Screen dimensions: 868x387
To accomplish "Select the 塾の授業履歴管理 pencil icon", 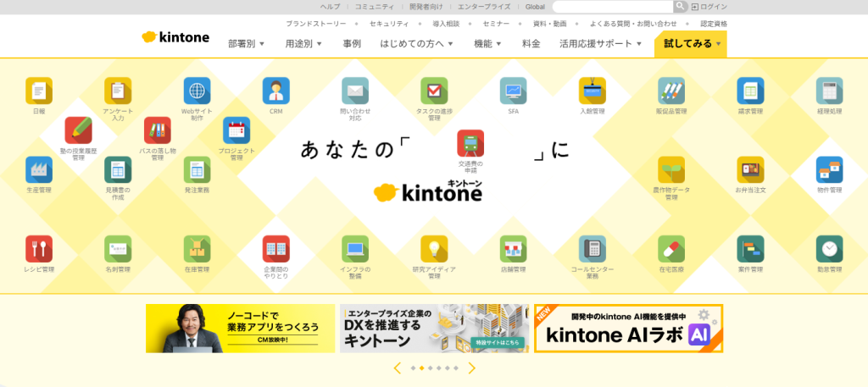I will [79, 130].
